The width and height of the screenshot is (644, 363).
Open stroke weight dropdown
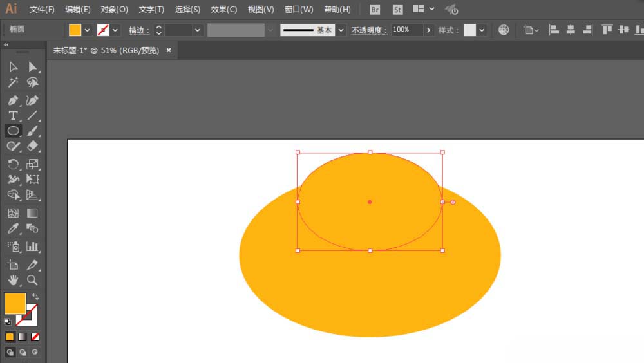point(198,30)
